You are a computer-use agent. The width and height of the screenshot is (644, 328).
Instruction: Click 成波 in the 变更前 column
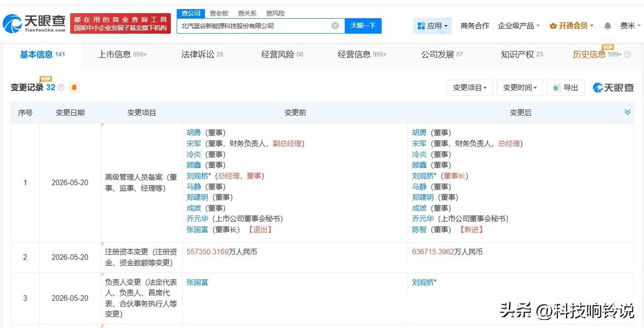point(194,208)
